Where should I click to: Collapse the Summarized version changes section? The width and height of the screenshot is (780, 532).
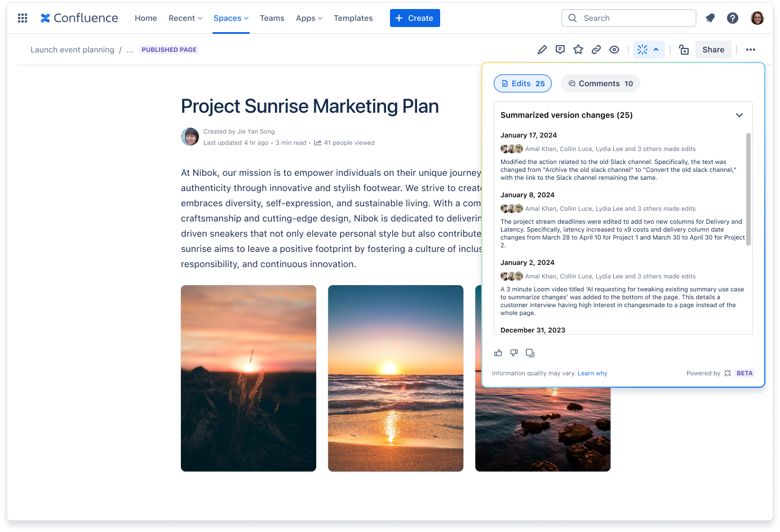coord(739,114)
